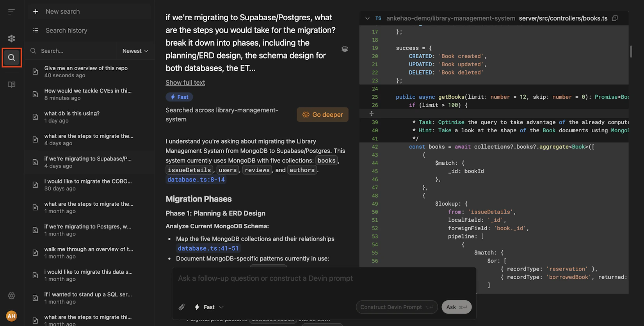The image size is (644, 326).
Task: Open the wiki book sidebar icon
Action: [11, 84]
